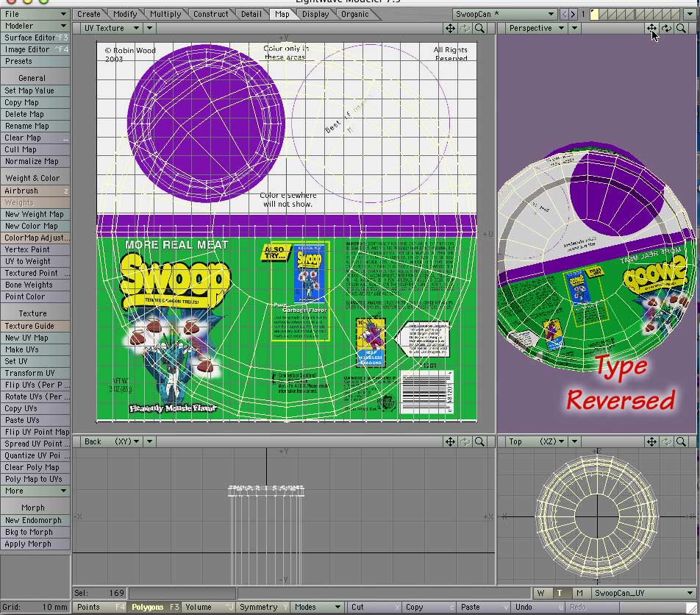The width and height of the screenshot is (700, 615).
Task: Go to next layer bank arrow
Action: [x=573, y=14]
